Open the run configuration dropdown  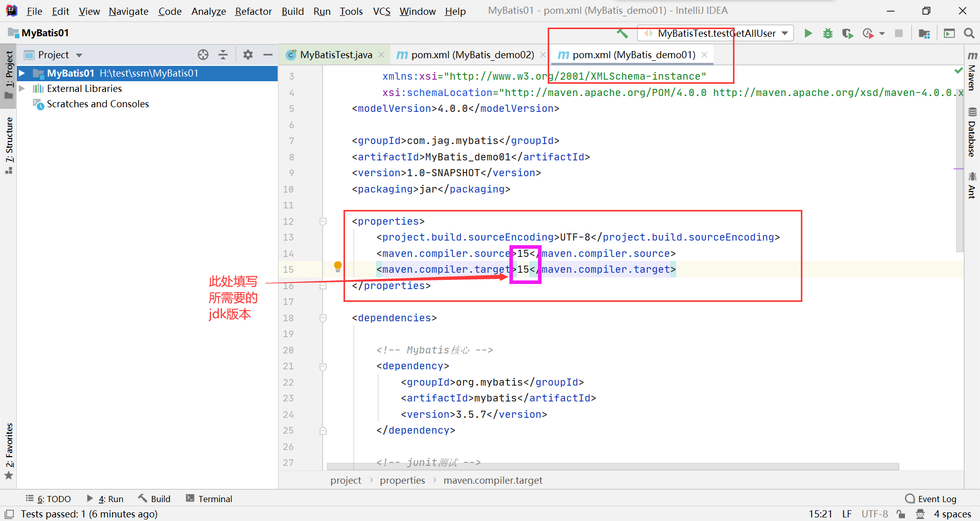tap(716, 33)
